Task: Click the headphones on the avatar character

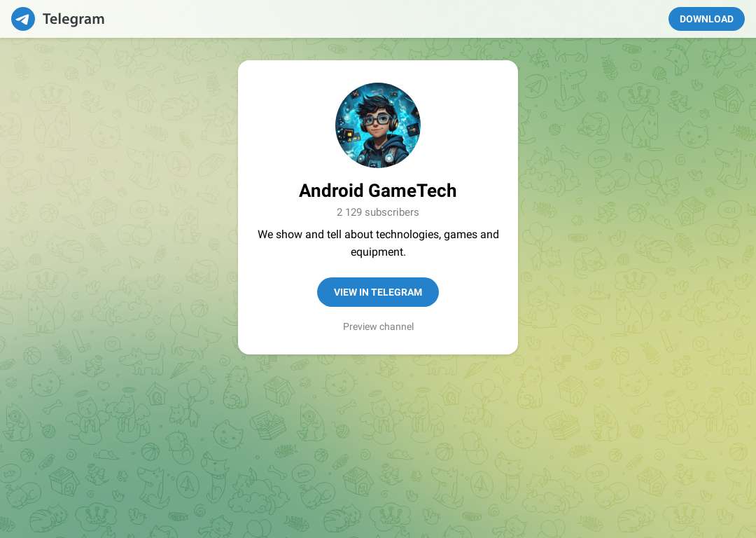Action: point(394,123)
